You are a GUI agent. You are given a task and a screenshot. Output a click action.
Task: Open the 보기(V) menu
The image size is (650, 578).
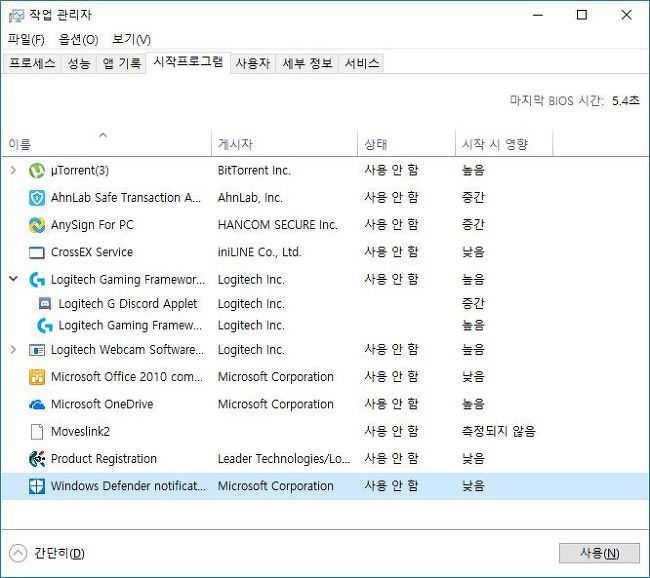pos(131,39)
